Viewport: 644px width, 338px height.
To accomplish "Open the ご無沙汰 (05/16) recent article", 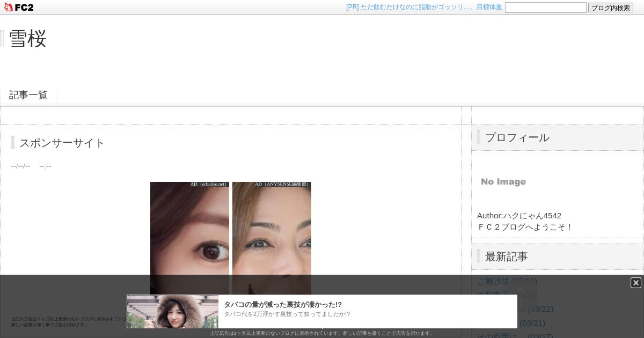I will (507, 281).
